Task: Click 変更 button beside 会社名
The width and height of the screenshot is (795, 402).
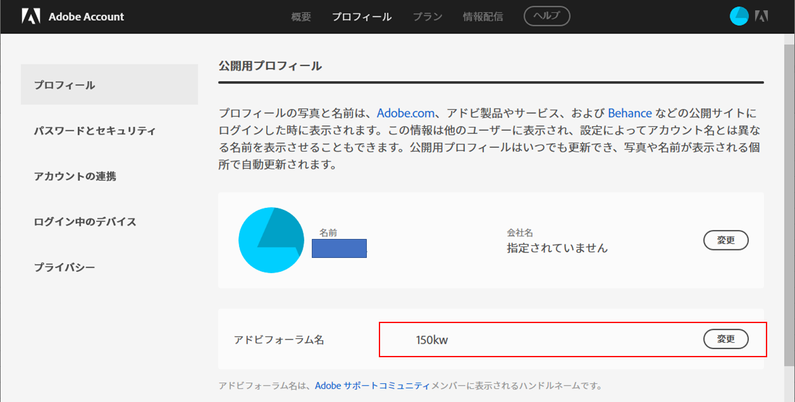Action: coord(726,240)
